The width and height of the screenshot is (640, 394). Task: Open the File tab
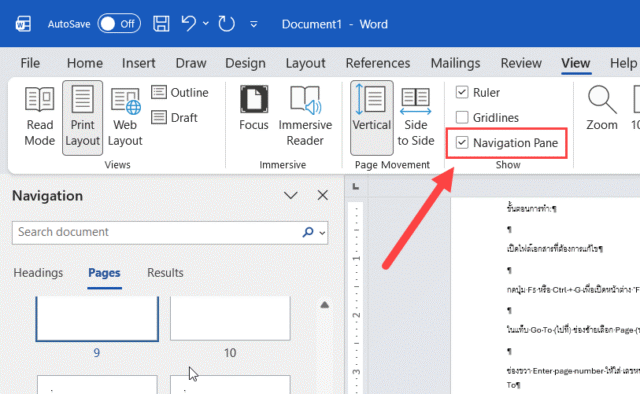point(30,63)
